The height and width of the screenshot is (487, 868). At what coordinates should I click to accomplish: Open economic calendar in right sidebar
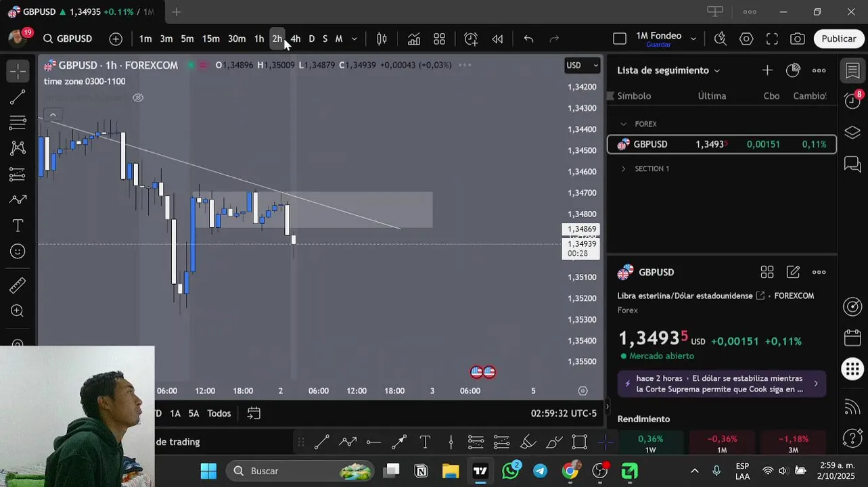coord(852,338)
